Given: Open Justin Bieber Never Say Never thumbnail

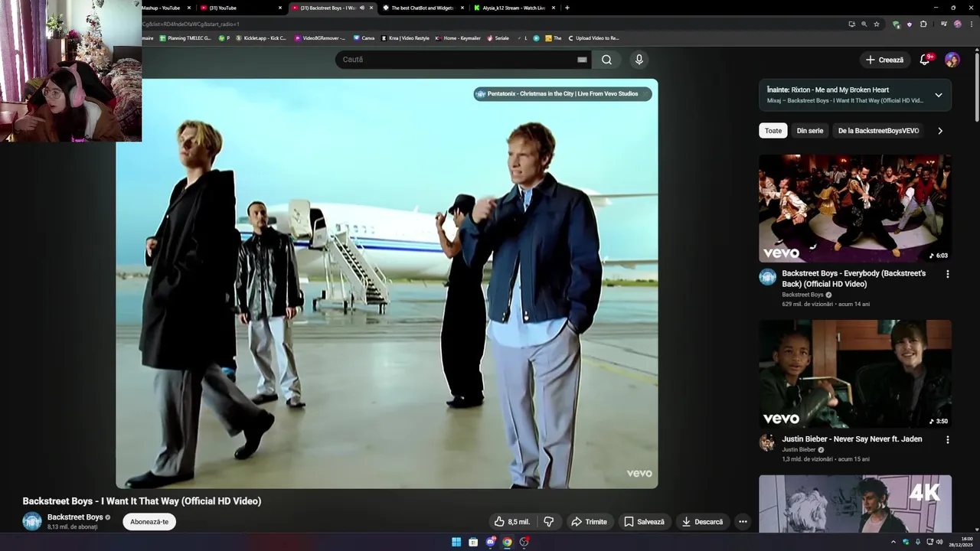Looking at the screenshot, I should coord(855,374).
